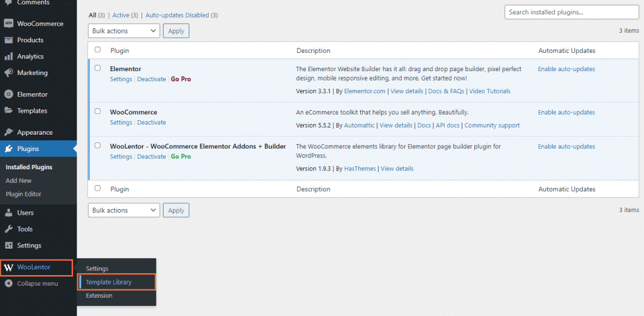The width and height of the screenshot is (644, 316).
Task: Enable auto-updates for WooLentor
Action: click(567, 146)
